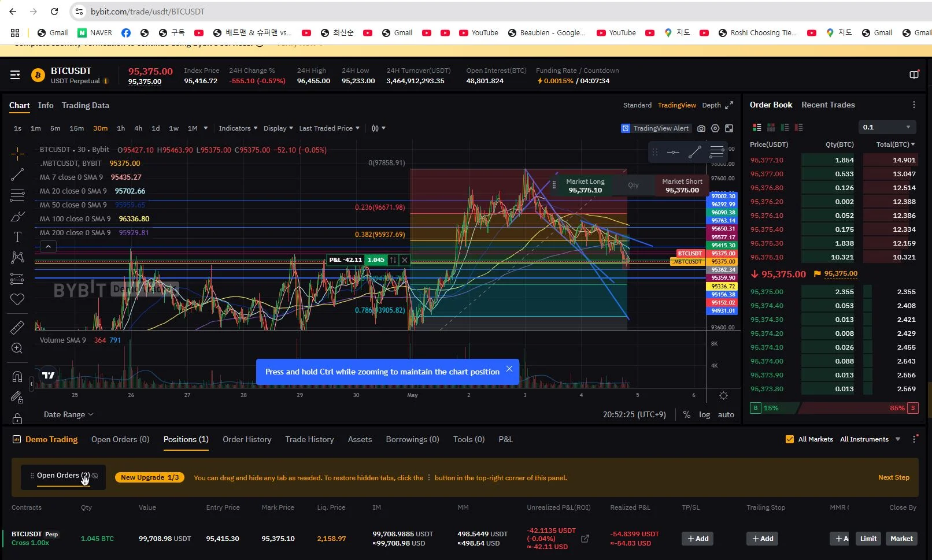This screenshot has height=560, width=932.
Task: Click the Market close button
Action: tap(901, 539)
